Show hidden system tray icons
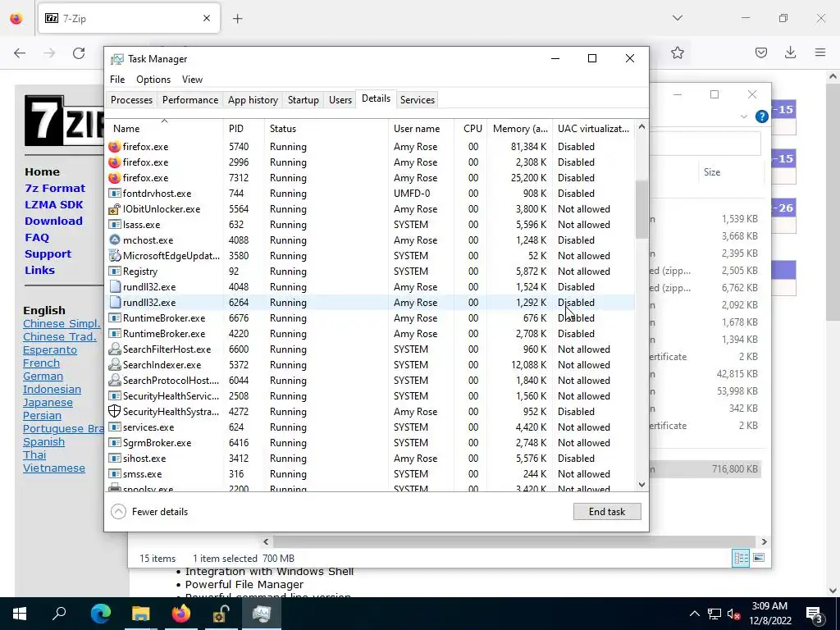The width and height of the screenshot is (840, 630). [694, 614]
